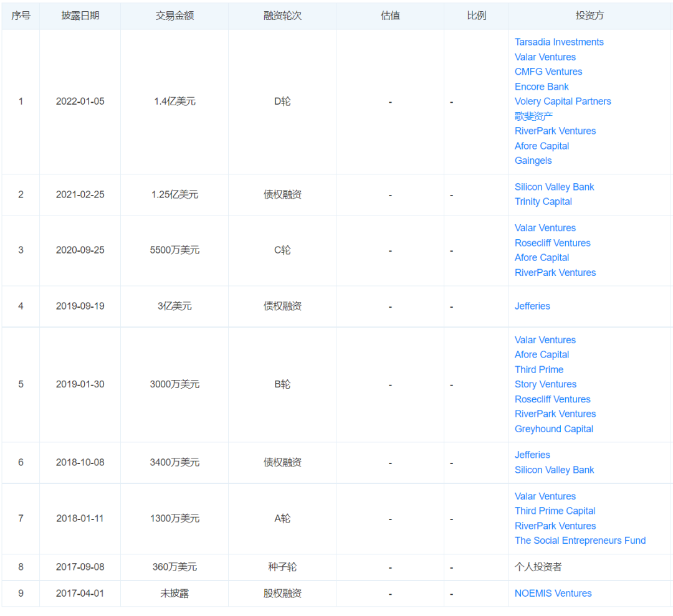Open the Rosecliff Ventures link in row 3
The width and height of the screenshot is (673, 616).
click(x=552, y=243)
